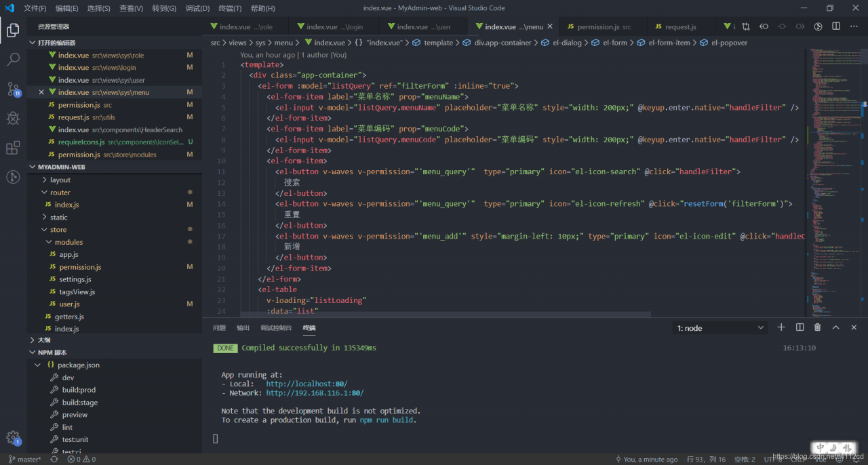This screenshot has height=465, width=868.
Task: Open the File (文件) menu
Action: pos(35,8)
